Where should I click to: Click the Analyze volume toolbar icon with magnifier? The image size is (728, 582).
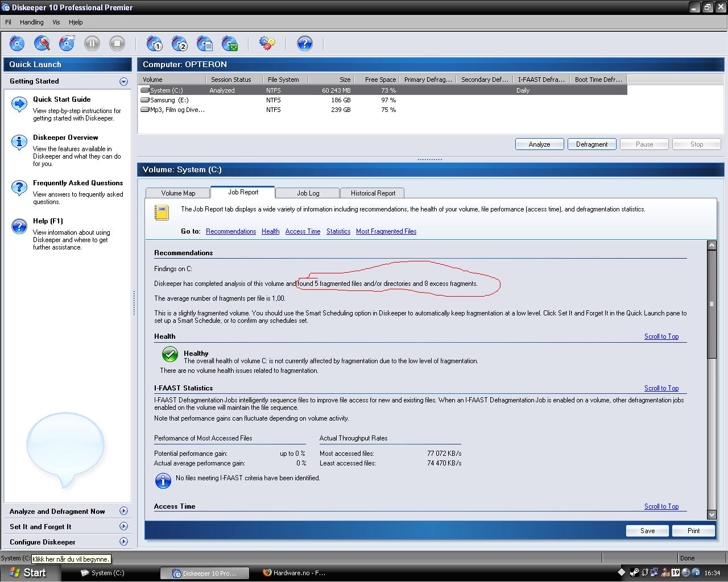[42, 43]
